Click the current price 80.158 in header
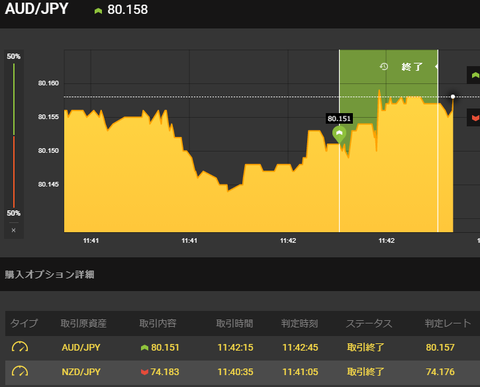This screenshot has height=387, width=480. pyautogui.click(x=127, y=10)
